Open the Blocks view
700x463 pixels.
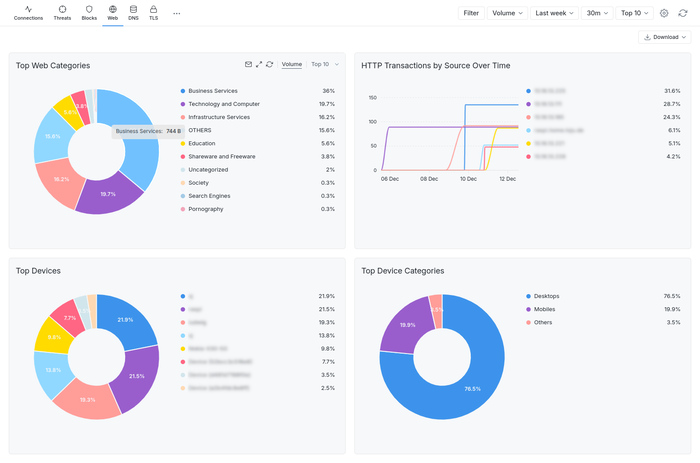(89, 13)
